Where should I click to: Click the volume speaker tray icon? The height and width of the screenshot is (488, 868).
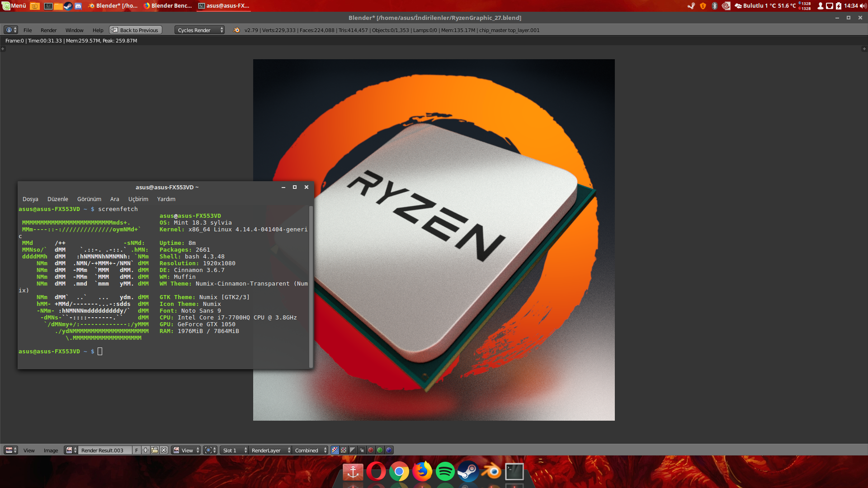tap(863, 6)
